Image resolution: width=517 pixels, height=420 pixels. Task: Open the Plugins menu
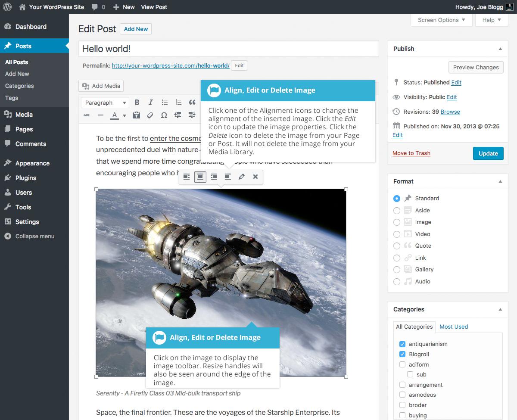click(34, 178)
